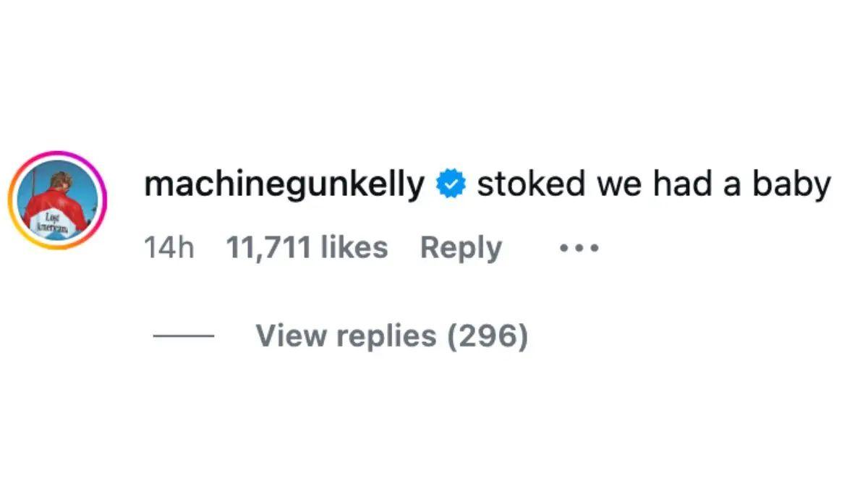Click the horizontal line beside View replies
The image size is (868, 488).
click(184, 335)
